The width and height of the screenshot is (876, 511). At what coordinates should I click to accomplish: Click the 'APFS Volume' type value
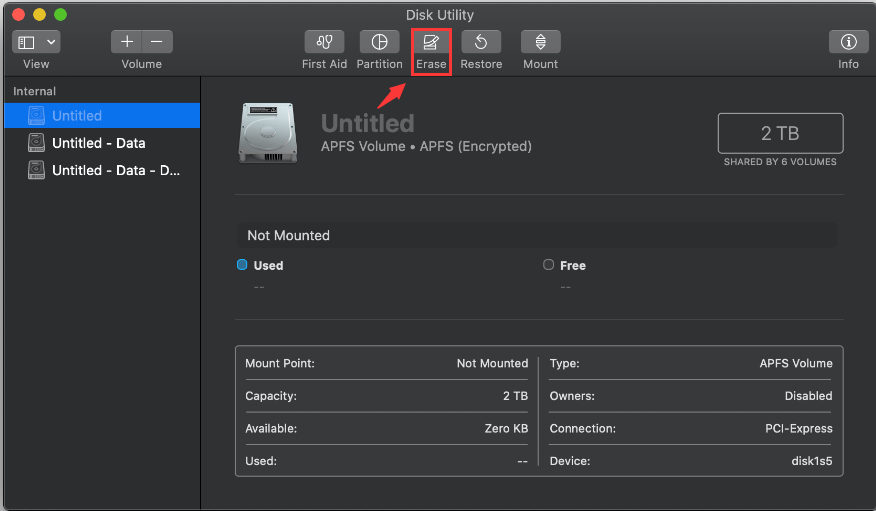click(x=796, y=364)
